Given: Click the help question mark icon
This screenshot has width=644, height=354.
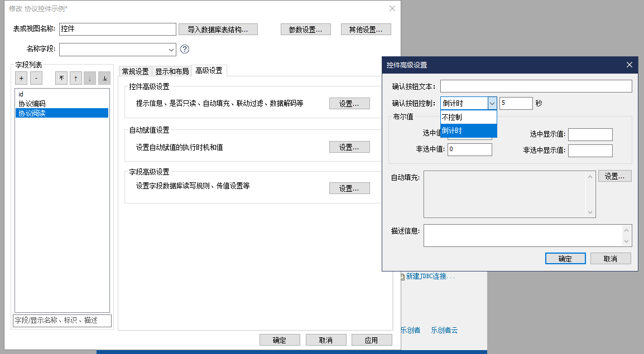Looking at the screenshot, I should click(x=185, y=50).
